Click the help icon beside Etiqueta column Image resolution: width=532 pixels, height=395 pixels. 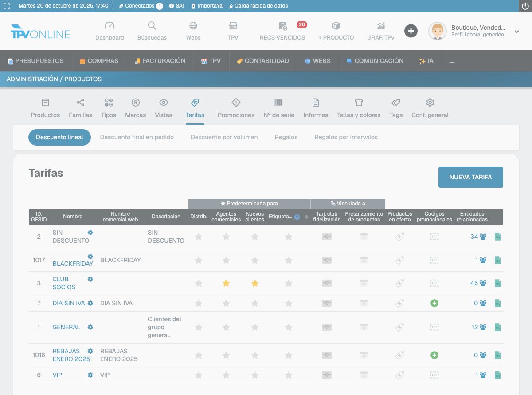point(297,217)
